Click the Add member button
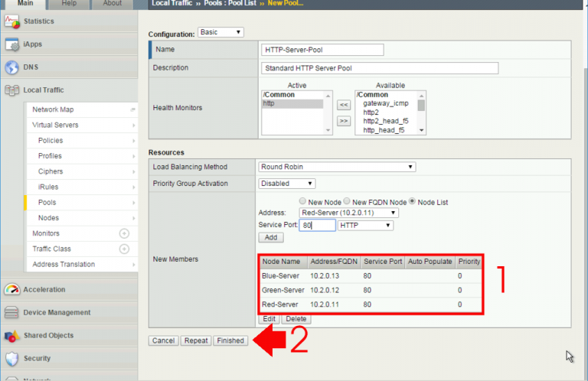 coord(271,237)
